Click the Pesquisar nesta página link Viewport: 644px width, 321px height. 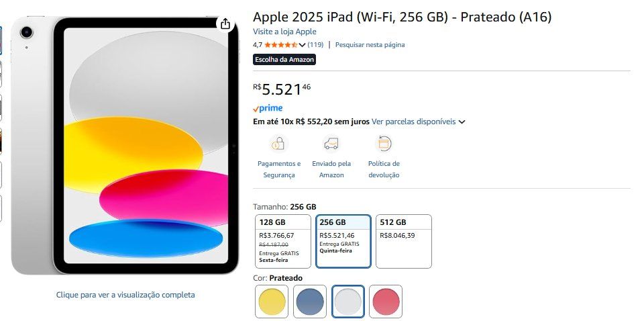pos(370,45)
